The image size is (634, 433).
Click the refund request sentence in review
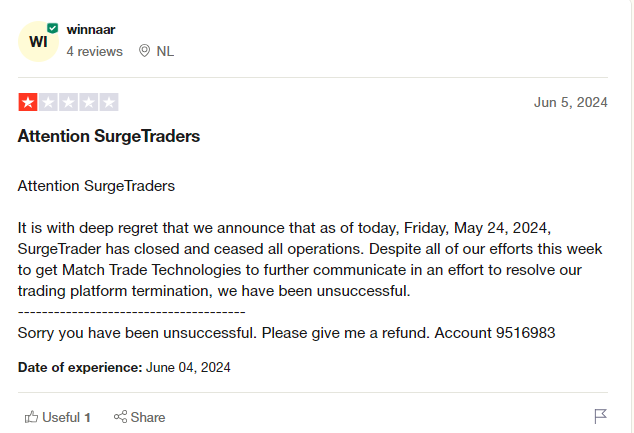(x=286, y=333)
